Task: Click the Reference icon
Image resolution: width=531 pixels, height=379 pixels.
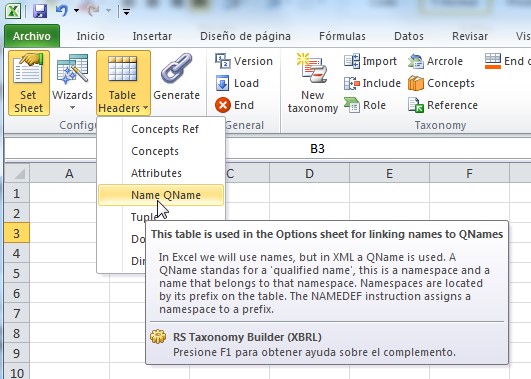Action: coord(416,105)
